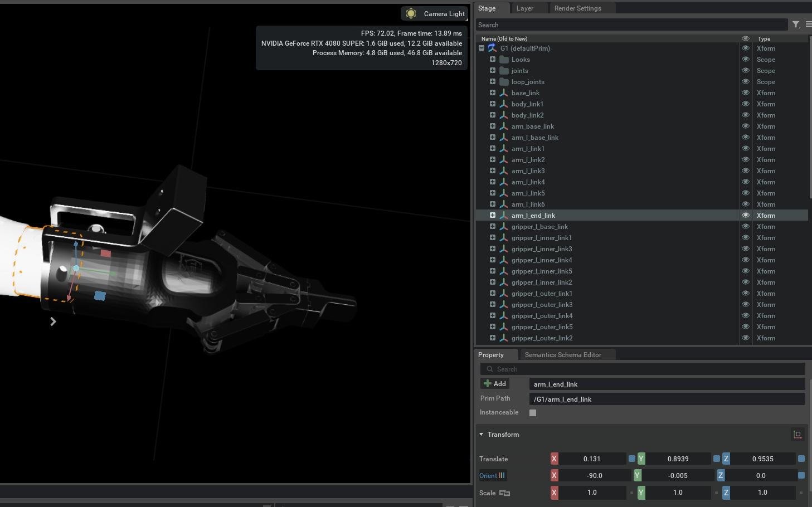Click the Transform offset mode icon
812x507 pixels.
click(798, 435)
